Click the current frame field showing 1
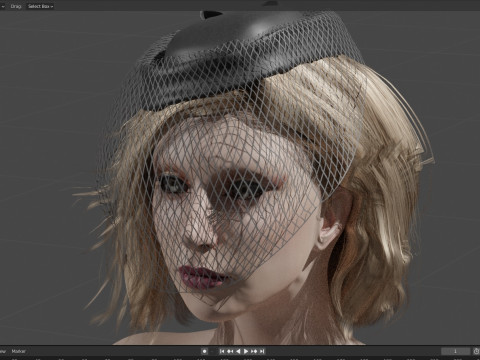Screen dimensions: 480x360 [x=456, y=351]
